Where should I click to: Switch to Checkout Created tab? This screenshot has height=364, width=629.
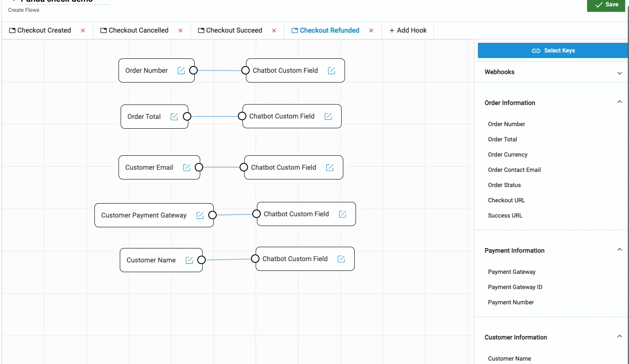click(x=40, y=30)
